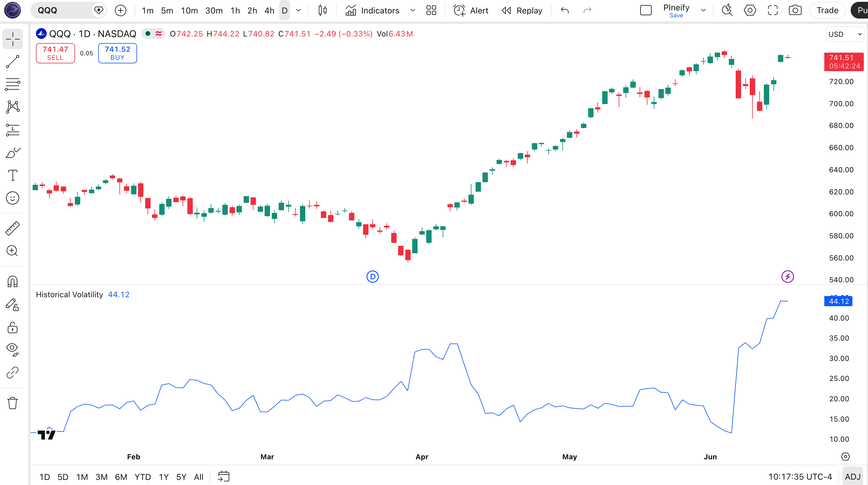The image size is (868, 485).
Task: Switch to 4h timeframe
Action: click(x=269, y=10)
